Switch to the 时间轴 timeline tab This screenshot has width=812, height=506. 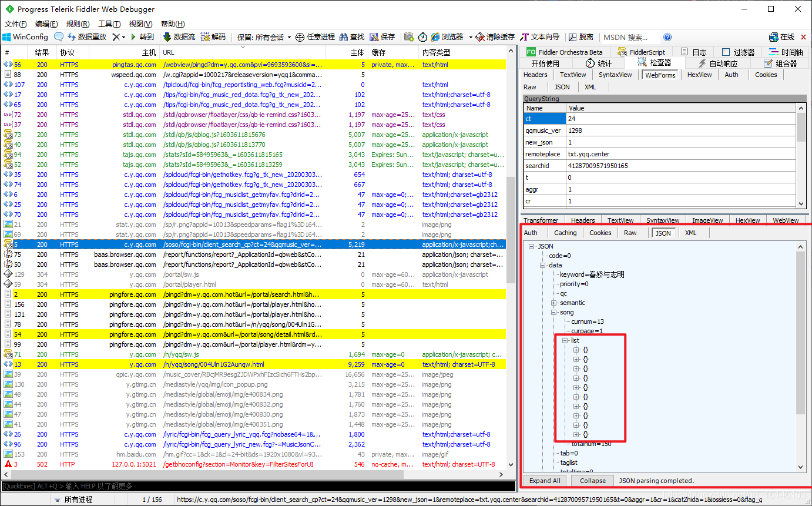786,52
